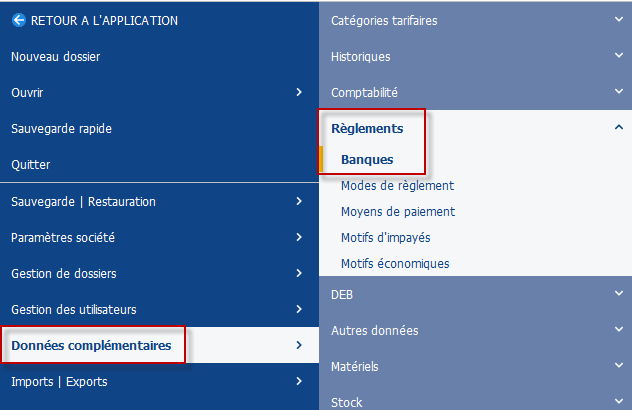
Task: Collapse the Règlements section with up chevron
Action: tap(619, 127)
